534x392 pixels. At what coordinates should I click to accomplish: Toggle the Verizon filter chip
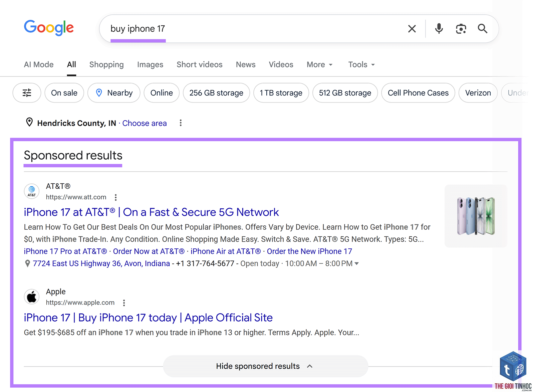(478, 93)
